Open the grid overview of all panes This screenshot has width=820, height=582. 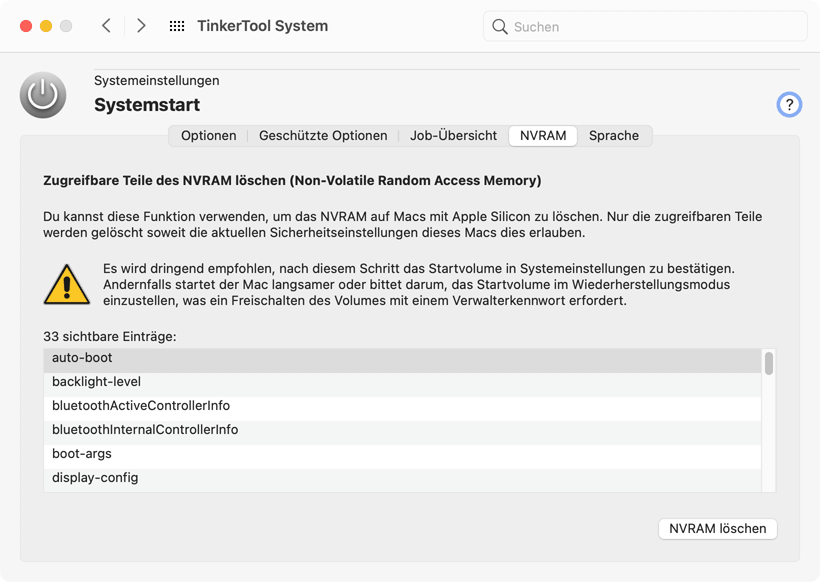(x=177, y=26)
